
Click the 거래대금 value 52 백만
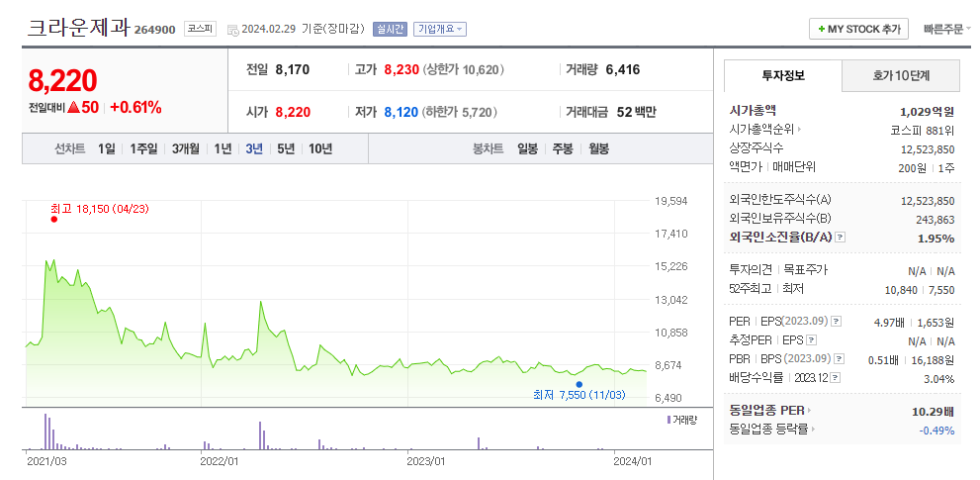(636, 112)
